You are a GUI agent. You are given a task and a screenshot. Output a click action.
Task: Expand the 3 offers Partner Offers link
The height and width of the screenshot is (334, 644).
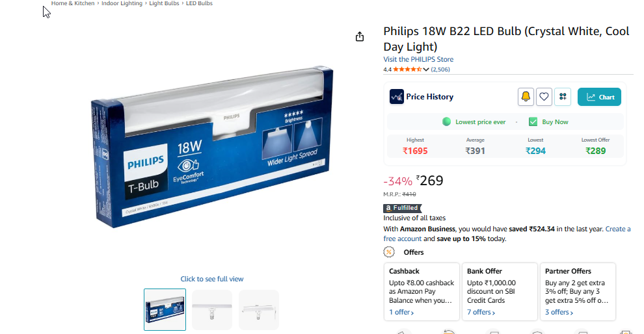559,313
